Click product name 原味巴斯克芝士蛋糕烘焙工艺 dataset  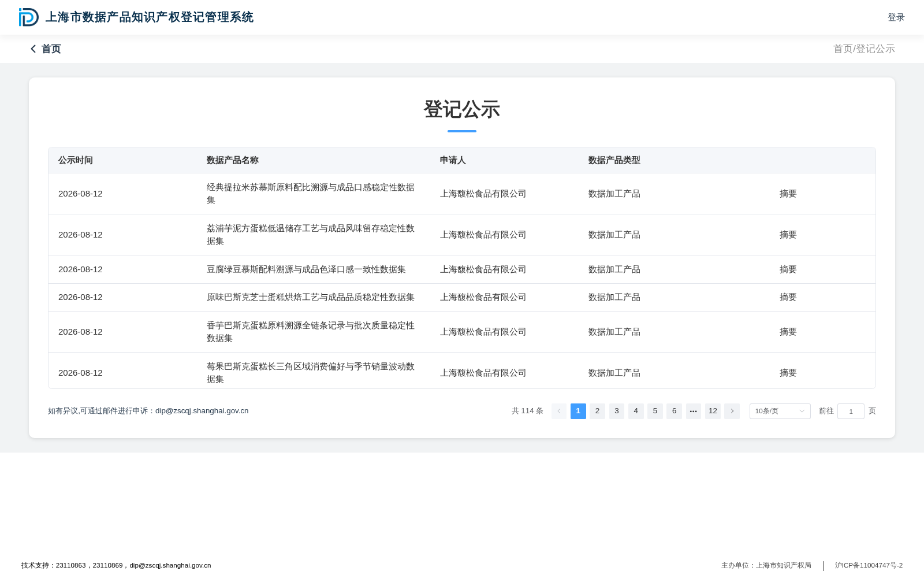[311, 297]
